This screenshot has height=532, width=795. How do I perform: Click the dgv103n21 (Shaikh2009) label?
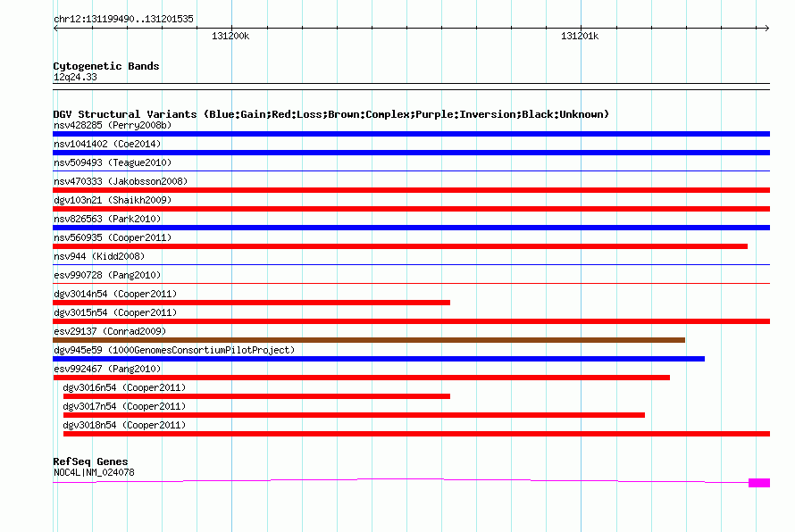click(x=113, y=200)
